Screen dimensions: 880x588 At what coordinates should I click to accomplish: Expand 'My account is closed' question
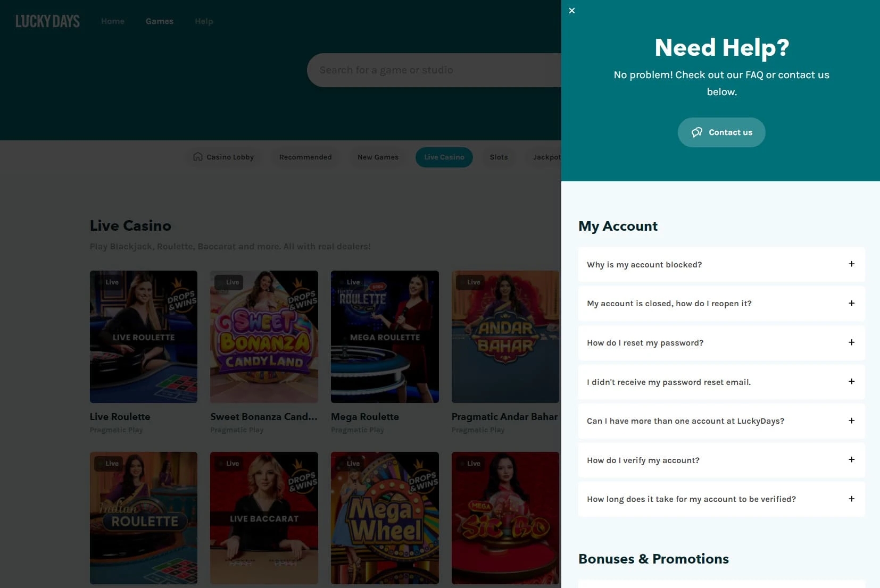pyautogui.click(x=721, y=304)
